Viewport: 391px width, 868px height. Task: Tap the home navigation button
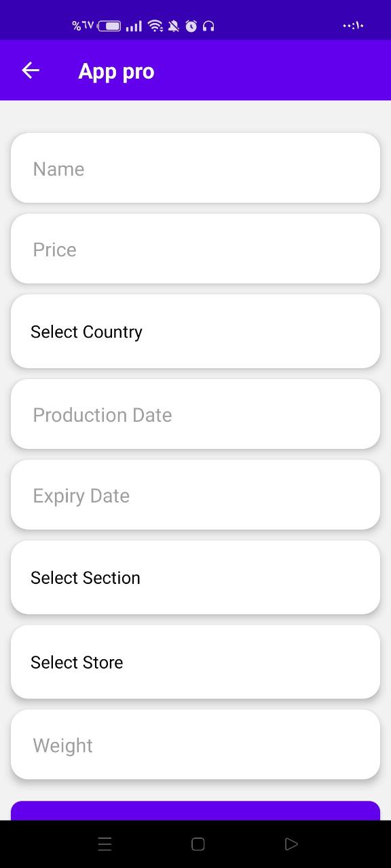click(x=197, y=843)
